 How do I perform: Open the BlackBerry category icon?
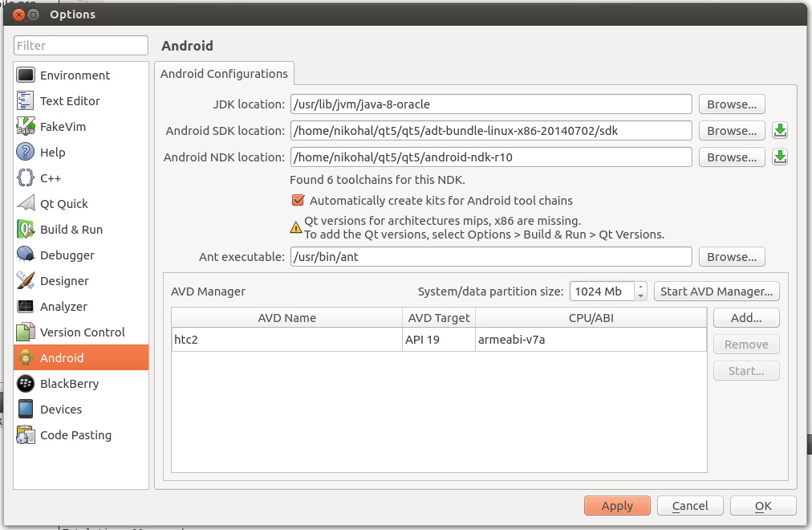coord(26,383)
